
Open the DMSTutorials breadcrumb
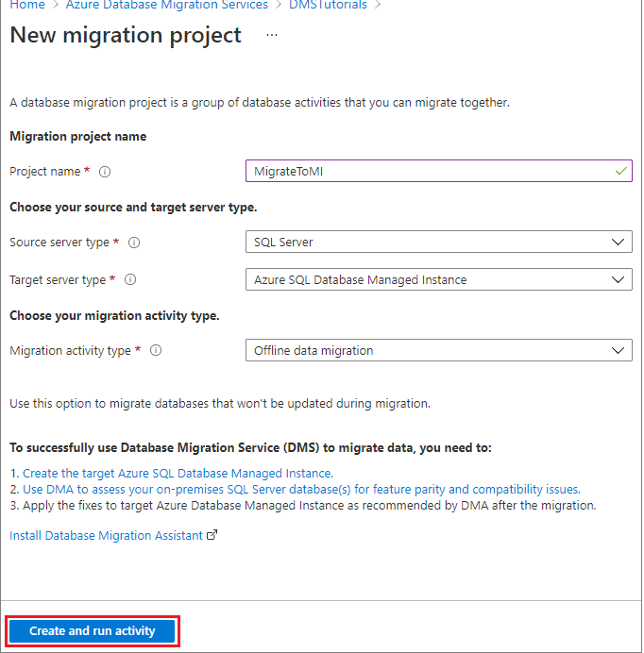click(330, 6)
